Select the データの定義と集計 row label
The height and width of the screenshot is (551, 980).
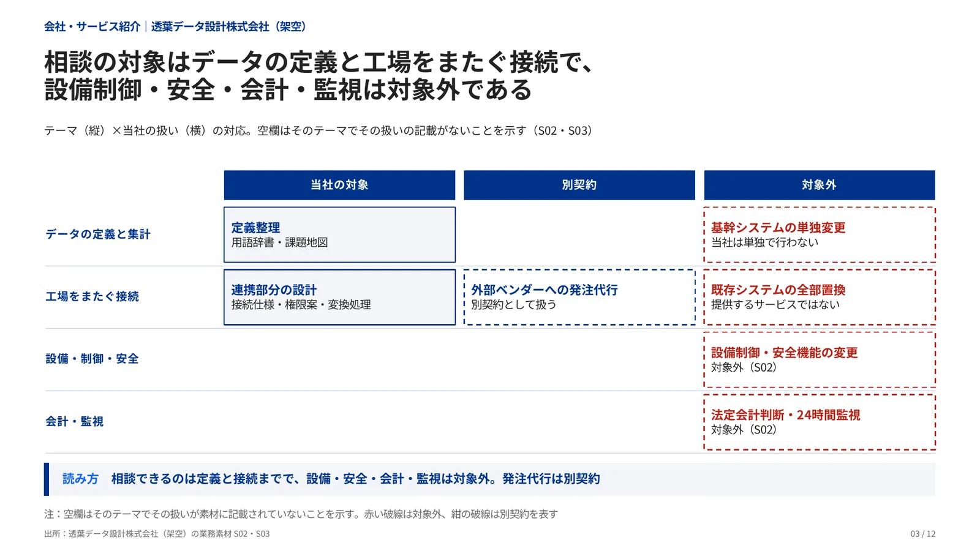tap(98, 234)
